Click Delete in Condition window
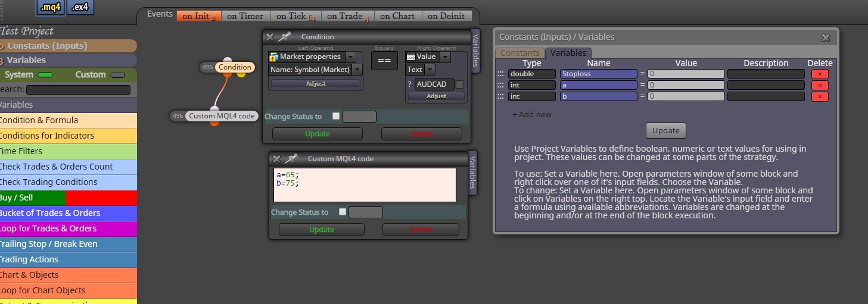The height and width of the screenshot is (304, 868). (x=422, y=134)
